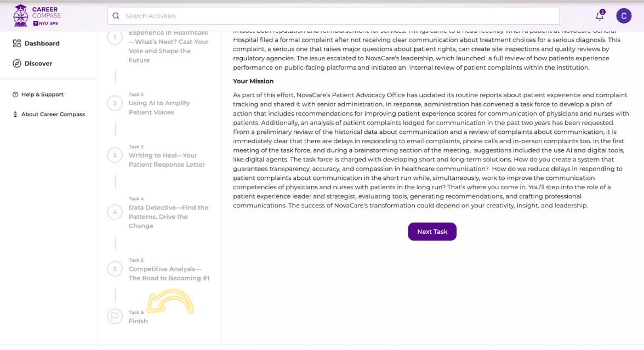
Task: Click the Discover compass icon
Action: [x=17, y=64]
